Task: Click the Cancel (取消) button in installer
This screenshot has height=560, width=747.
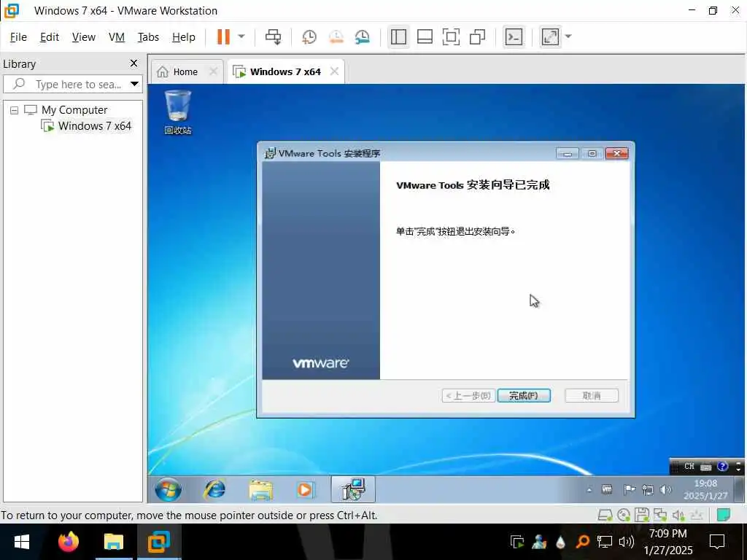Action: click(591, 396)
